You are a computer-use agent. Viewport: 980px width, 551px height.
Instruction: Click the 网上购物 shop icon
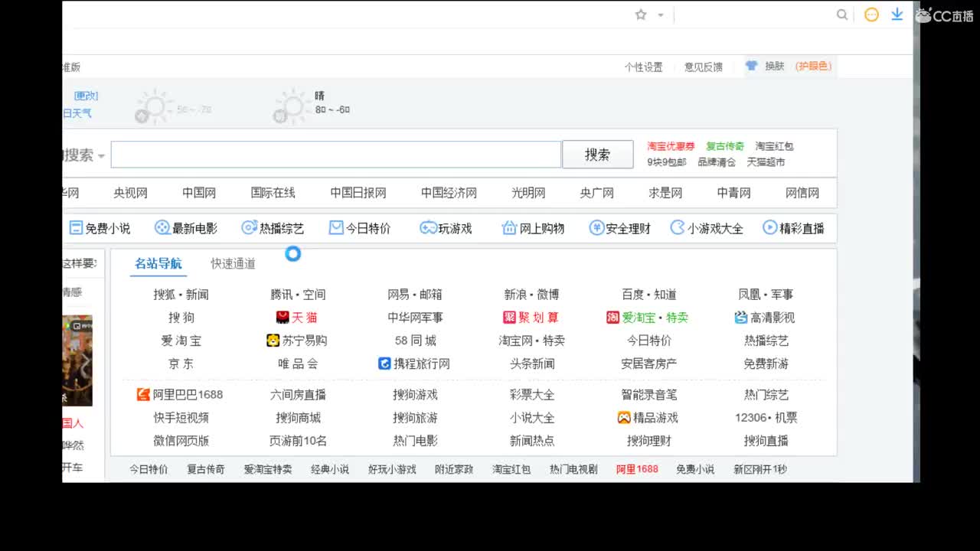[x=509, y=228]
